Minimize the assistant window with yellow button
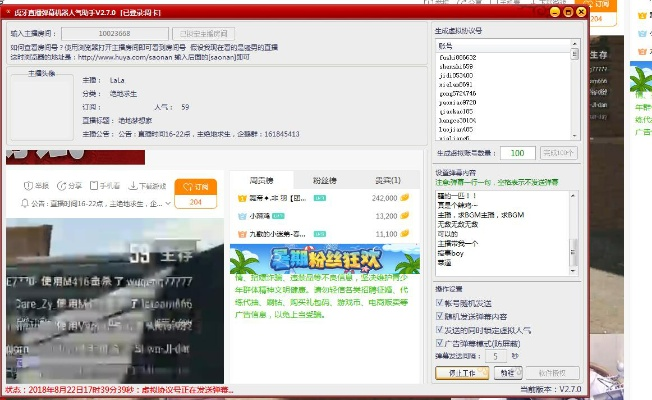 tap(555, 12)
